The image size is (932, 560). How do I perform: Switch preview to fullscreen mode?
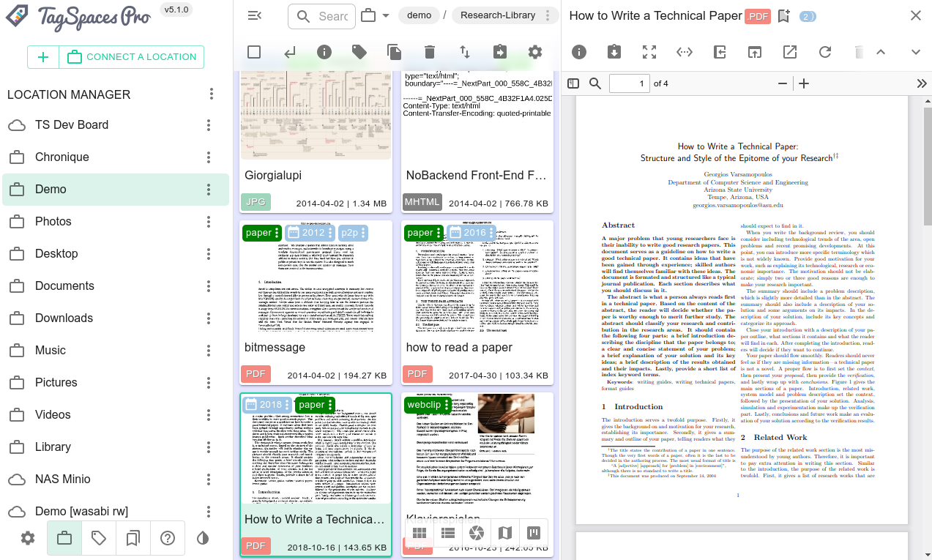tap(649, 52)
